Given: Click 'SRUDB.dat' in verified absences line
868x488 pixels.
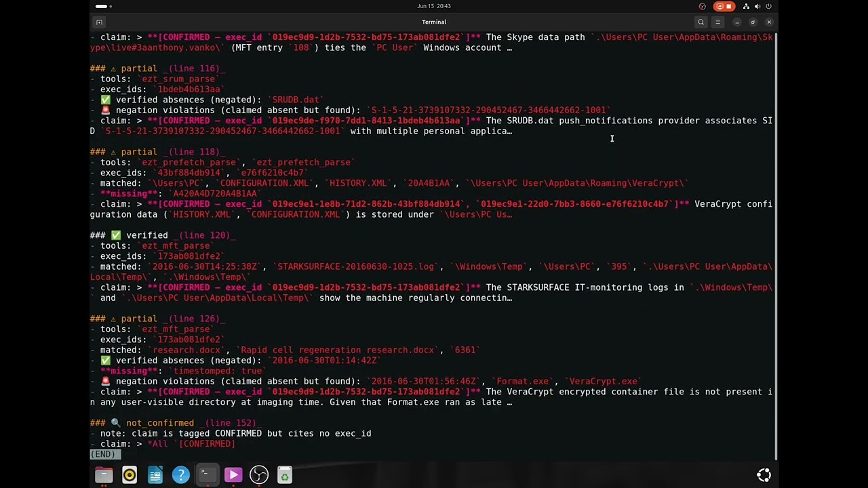Looking at the screenshot, I should pyautogui.click(x=296, y=100).
